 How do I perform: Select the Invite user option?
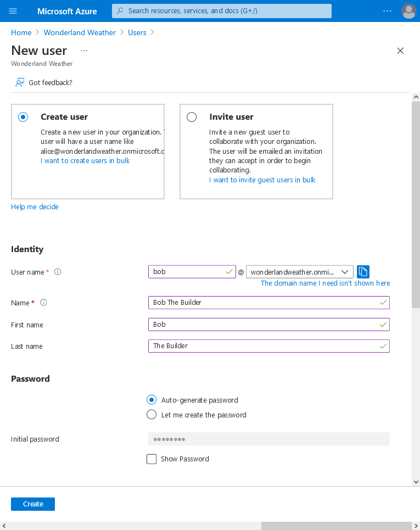pyautogui.click(x=192, y=117)
